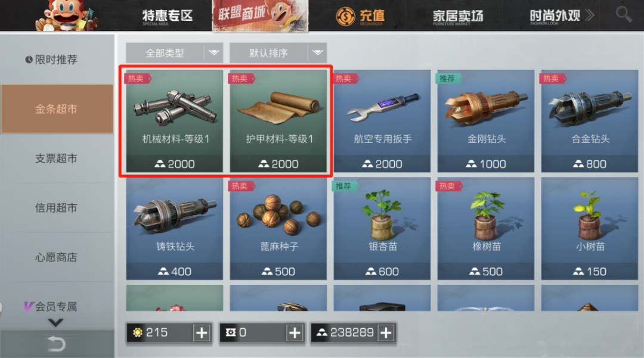Select the 航空专用扳手 wrench item
The width and height of the screenshot is (644, 358).
382,121
